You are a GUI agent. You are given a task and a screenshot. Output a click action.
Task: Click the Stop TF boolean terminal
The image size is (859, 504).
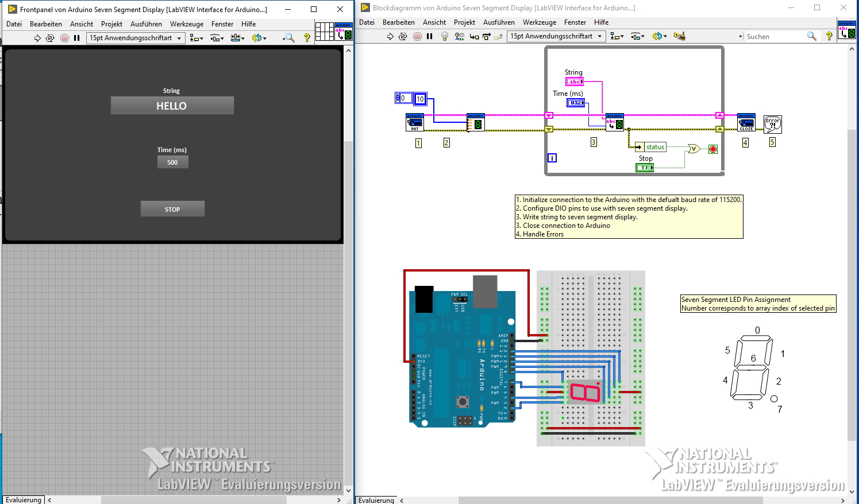coord(645,168)
